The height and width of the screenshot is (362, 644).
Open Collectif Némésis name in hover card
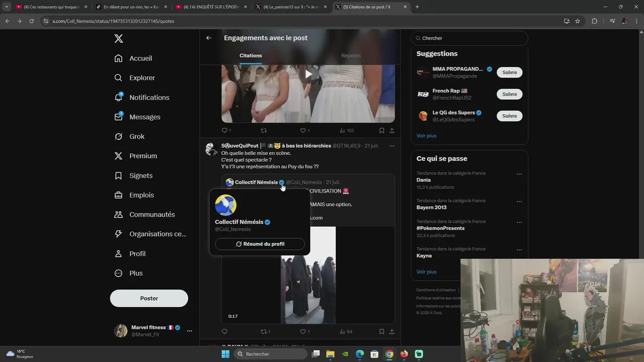239,222
